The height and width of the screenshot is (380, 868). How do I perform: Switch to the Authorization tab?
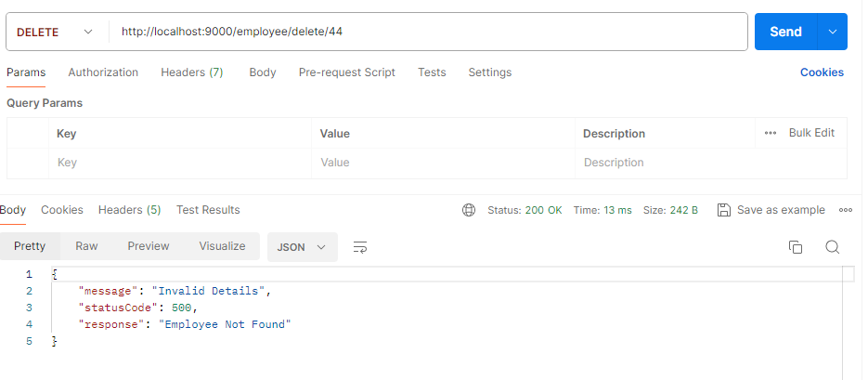click(x=103, y=72)
